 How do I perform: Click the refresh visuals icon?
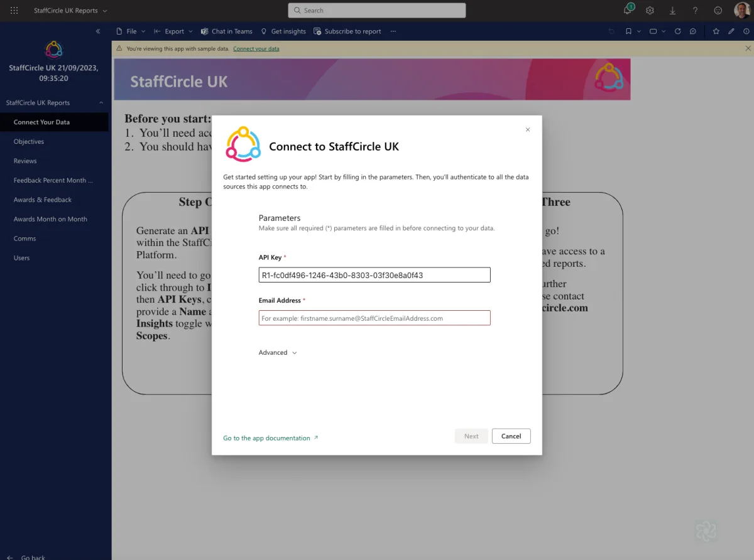click(677, 31)
